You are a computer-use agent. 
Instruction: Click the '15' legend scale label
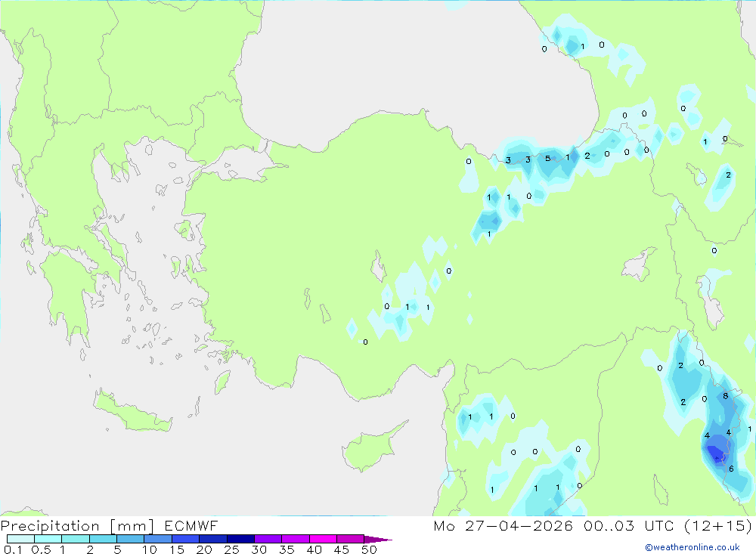pyautogui.click(x=176, y=549)
